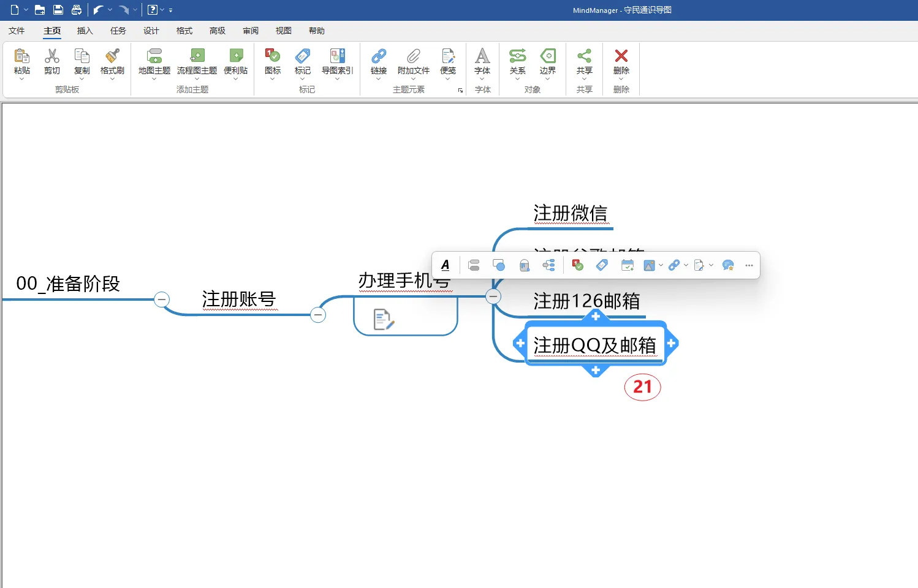Open the 导图索引 map index

(338, 63)
